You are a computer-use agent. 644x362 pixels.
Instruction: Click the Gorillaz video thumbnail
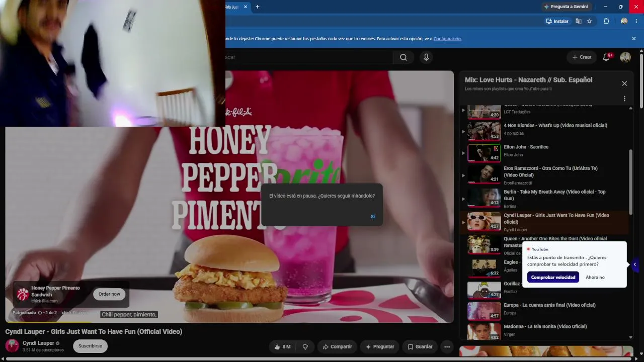point(484,290)
